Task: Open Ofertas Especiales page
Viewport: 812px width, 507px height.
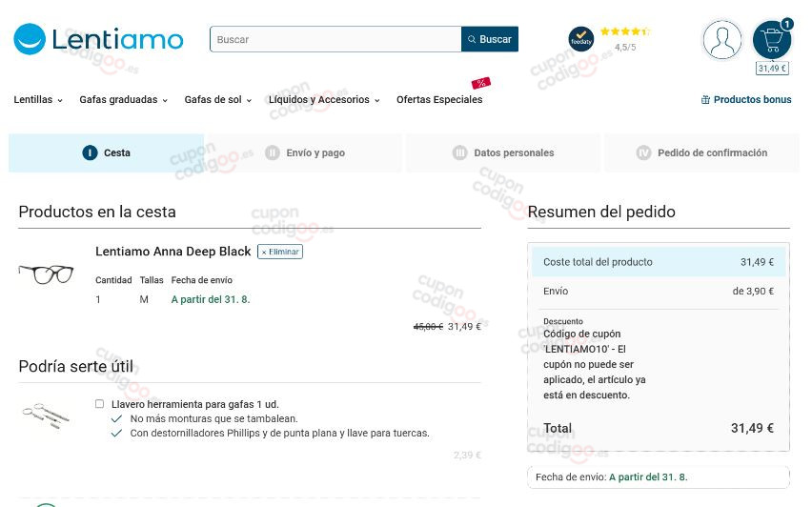Action: (439, 99)
